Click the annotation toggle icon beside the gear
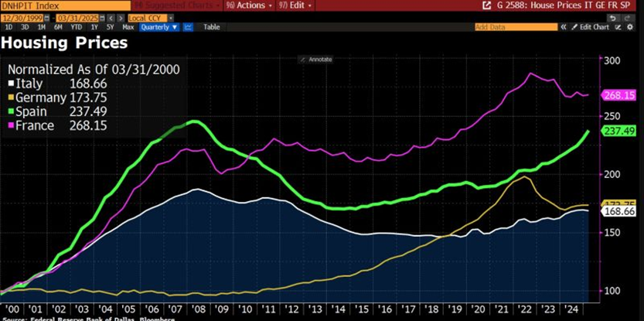Image resolution: width=644 pixels, height=321 pixels. point(620,27)
